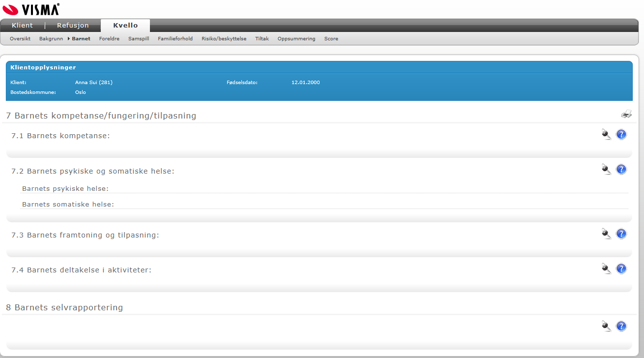Click the 7.1 Barnets kompetanse heading

[60, 136]
